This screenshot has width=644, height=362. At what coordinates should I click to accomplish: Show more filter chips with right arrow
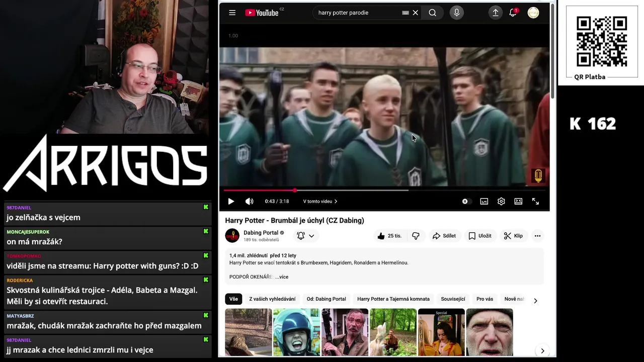tap(535, 300)
